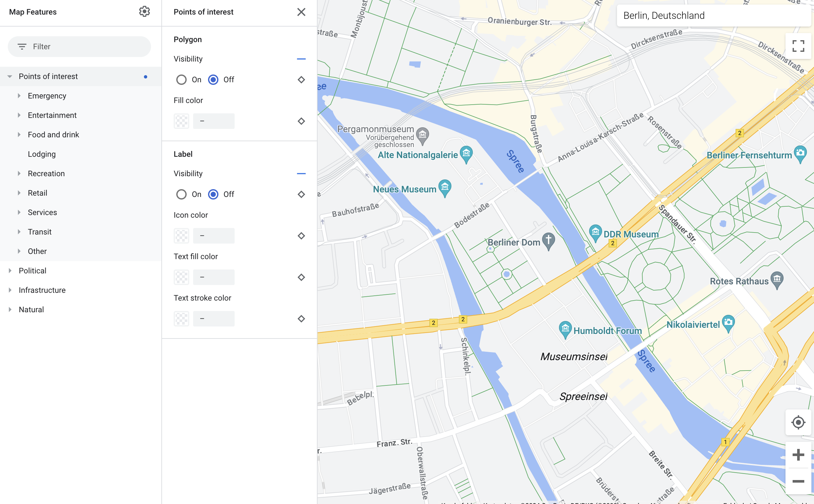Zoom in on the map
The height and width of the screenshot is (504, 814).
tap(798, 455)
